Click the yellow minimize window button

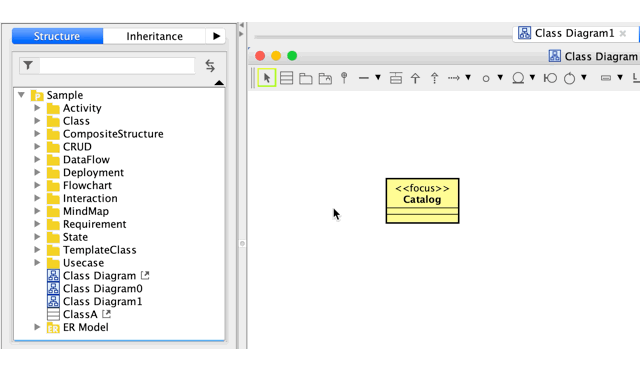click(x=276, y=56)
